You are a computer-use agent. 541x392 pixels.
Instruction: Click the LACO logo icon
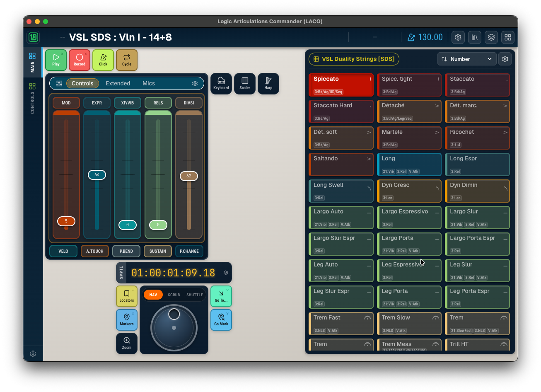coord(34,37)
